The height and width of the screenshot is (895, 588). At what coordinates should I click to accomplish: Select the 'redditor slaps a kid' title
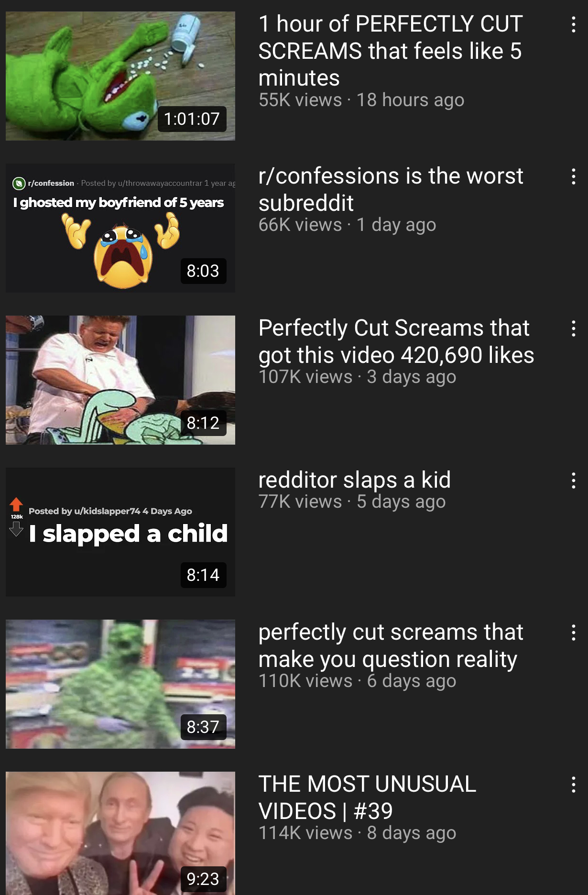pyautogui.click(x=354, y=480)
